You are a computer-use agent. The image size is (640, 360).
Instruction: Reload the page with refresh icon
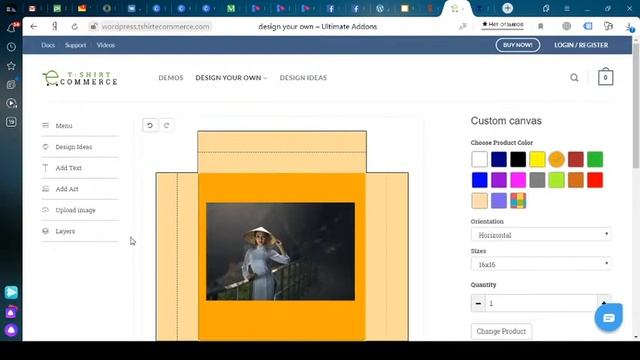(75, 27)
